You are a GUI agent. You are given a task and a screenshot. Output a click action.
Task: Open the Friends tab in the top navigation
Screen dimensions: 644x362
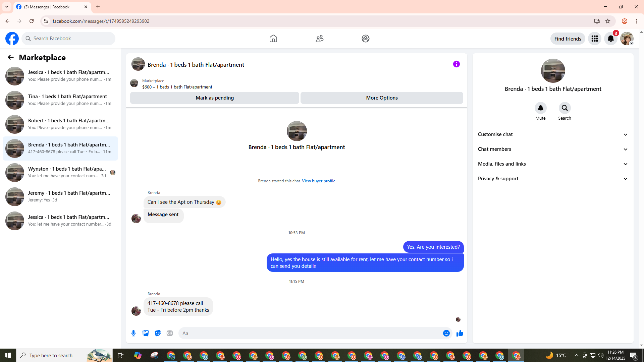[x=319, y=39]
